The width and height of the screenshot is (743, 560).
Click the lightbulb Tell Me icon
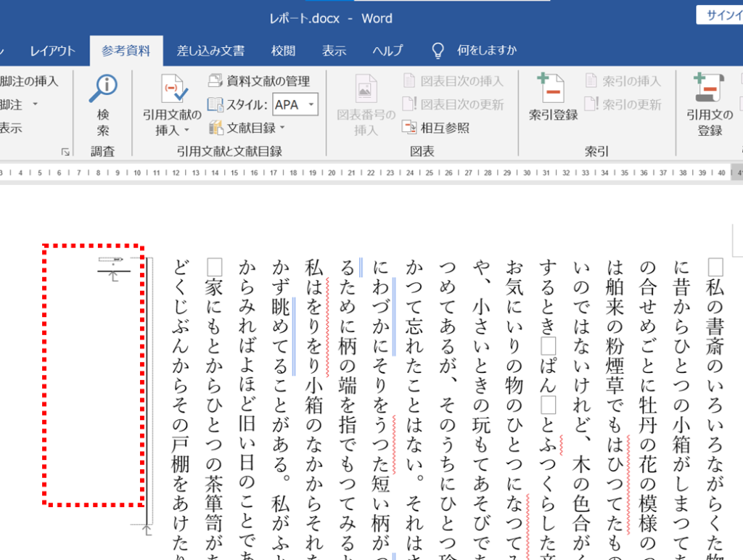pyautogui.click(x=438, y=50)
